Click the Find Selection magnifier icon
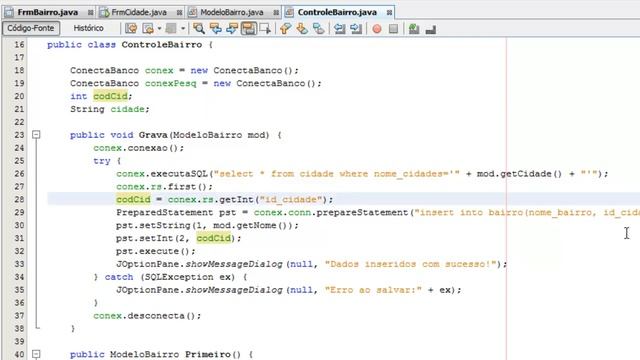The image size is (640, 360). pyautogui.click(x=199, y=28)
